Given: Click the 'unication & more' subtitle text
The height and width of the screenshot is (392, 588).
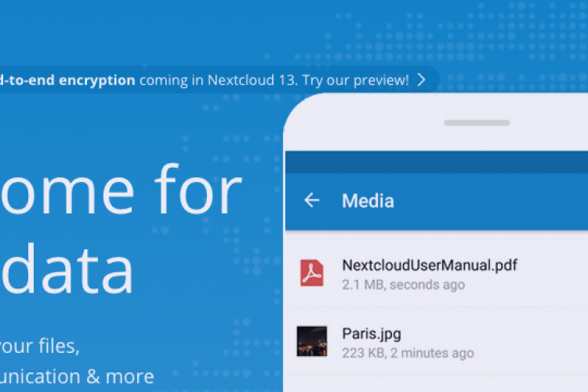Looking at the screenshot, I should click(x=77, y=376).
